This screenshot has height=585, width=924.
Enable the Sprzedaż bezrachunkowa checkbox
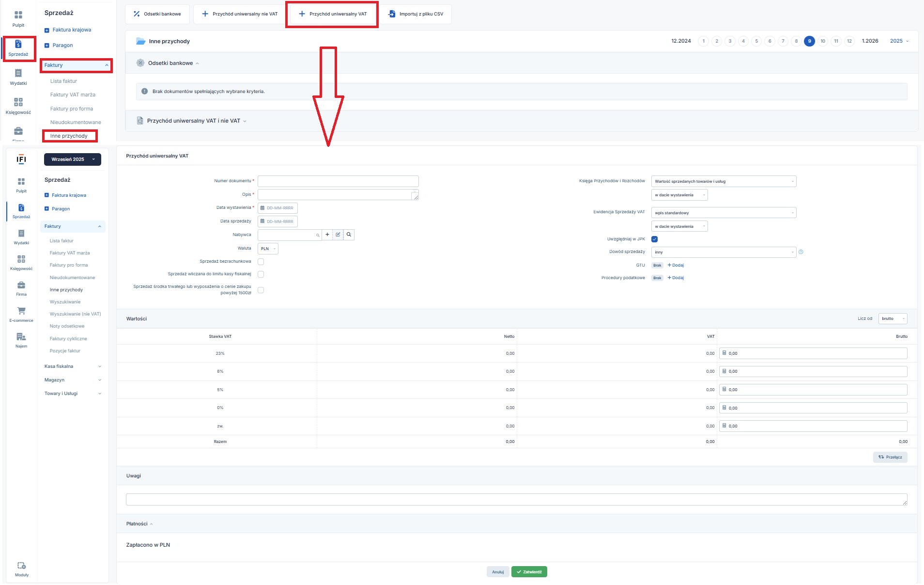(x=261, y=262)
